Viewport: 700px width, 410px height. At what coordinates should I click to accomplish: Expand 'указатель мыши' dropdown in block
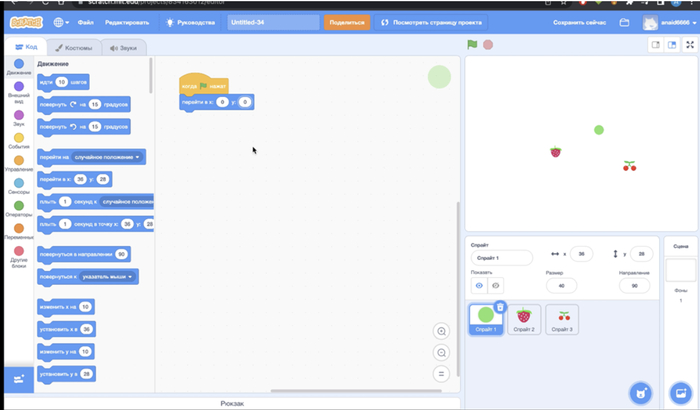[x=109, y=275]
